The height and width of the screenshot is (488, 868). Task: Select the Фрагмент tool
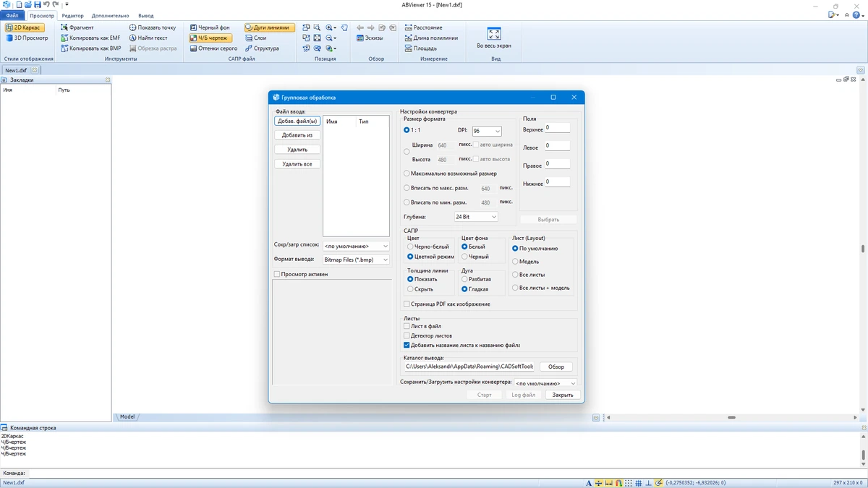[77, 27]
